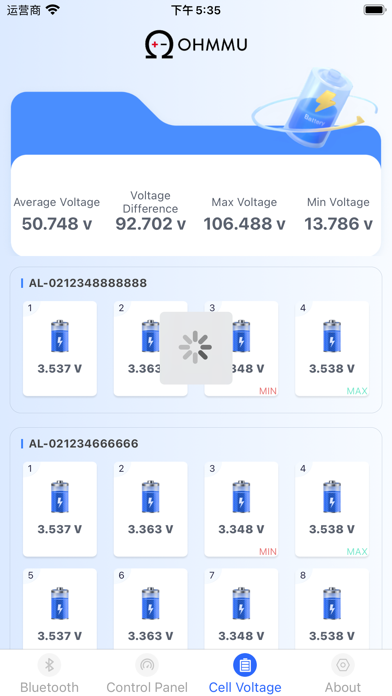Tap the status bar clock showing 5:35
The image size is (392, 696).
pyautogui.click(x=196, y=10)
